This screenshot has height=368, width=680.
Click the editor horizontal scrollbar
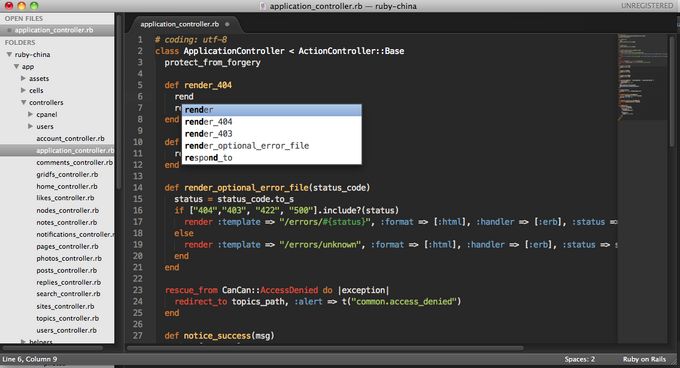[325, 348]
